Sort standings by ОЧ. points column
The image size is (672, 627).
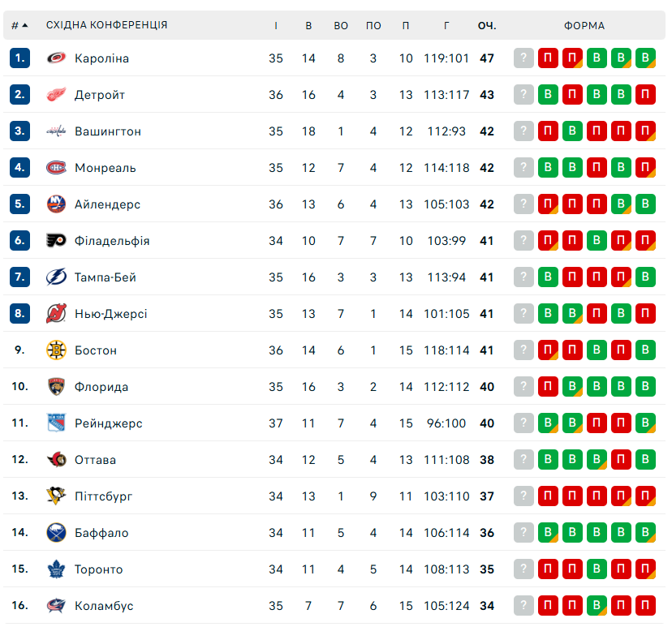[487, 25]
